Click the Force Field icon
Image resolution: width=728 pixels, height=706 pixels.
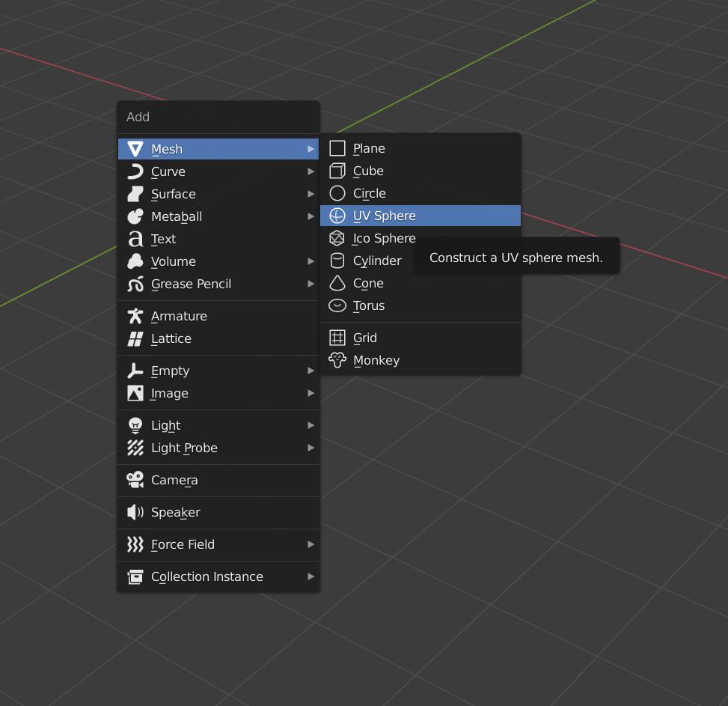pyautogui.click(x=135, y=544)
